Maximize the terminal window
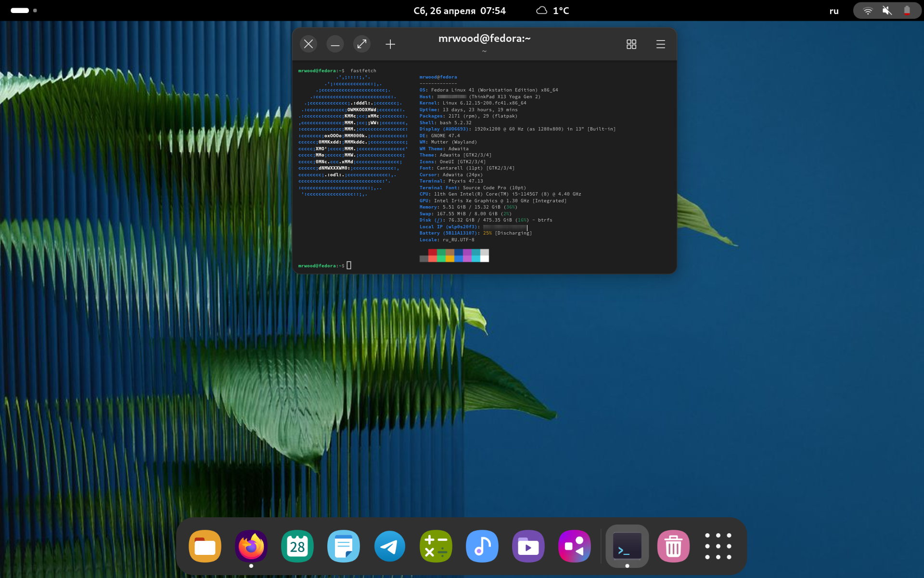The width and height of the screenshot is (924, 578). coord(362,44)
